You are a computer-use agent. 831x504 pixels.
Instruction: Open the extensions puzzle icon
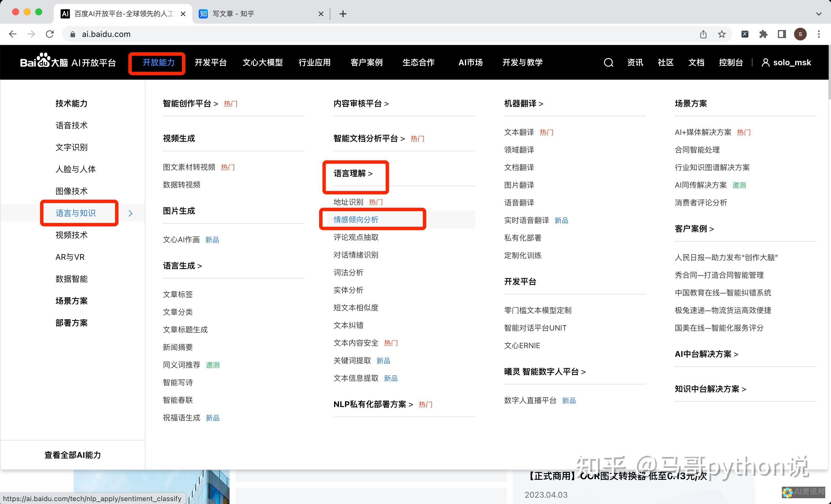(x=763, y=34)
